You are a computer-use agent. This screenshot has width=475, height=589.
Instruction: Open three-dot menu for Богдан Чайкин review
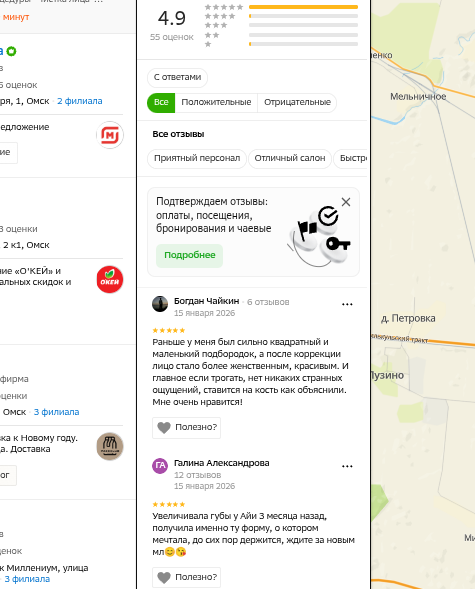click(347, 304)
